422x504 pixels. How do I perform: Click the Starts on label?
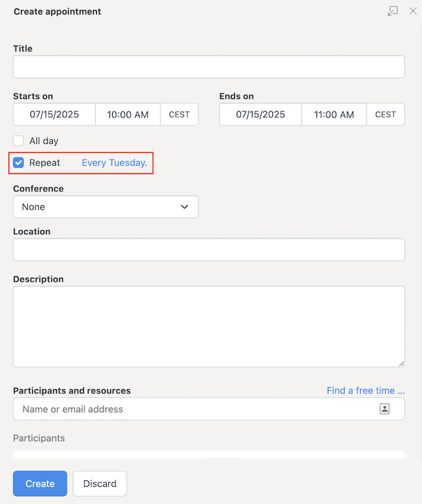click(33, 96)
